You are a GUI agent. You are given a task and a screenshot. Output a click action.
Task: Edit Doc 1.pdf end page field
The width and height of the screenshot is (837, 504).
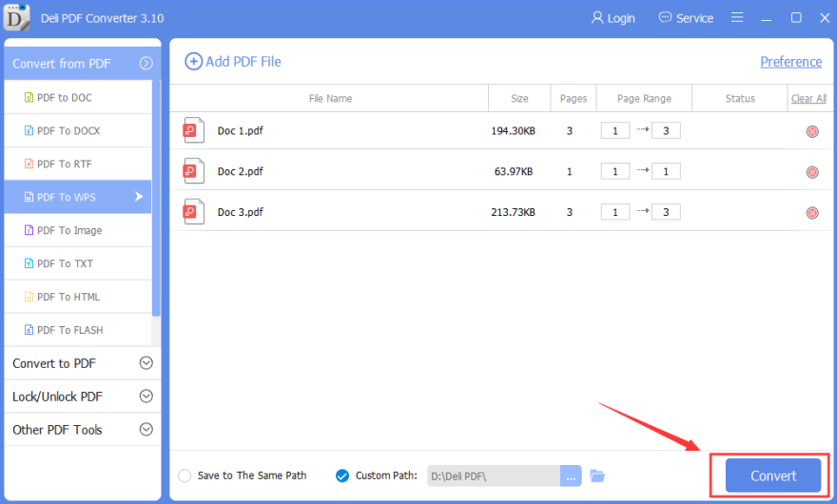pos(666,130)
